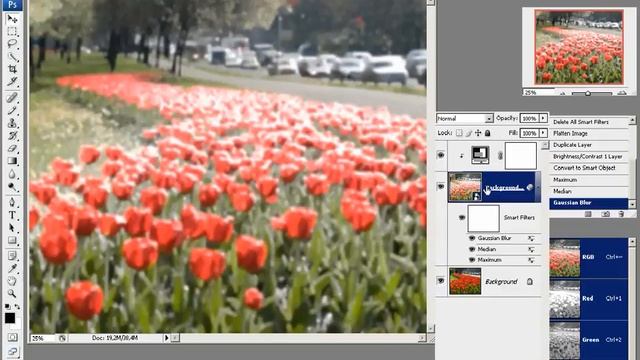Collapse smart filters on Background copy layer
Screen dimensions: 640x360
click(x=537, y=187)
